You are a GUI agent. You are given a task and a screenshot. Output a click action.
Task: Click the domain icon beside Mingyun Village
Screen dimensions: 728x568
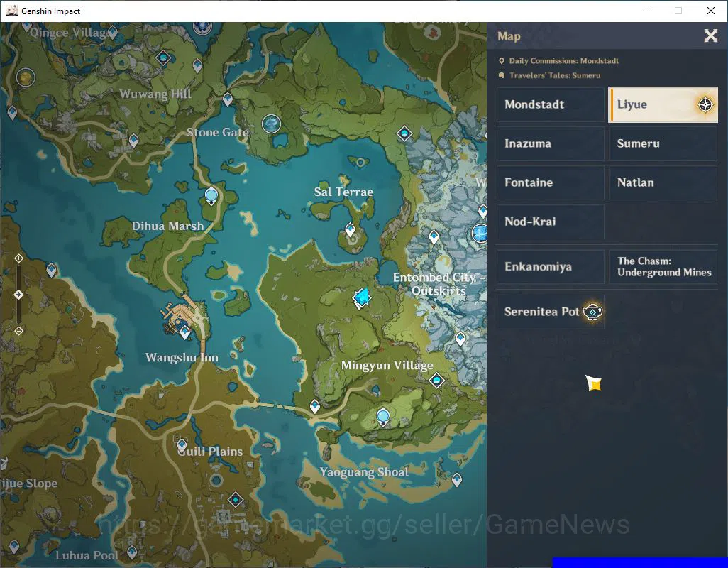click(436, 381)
